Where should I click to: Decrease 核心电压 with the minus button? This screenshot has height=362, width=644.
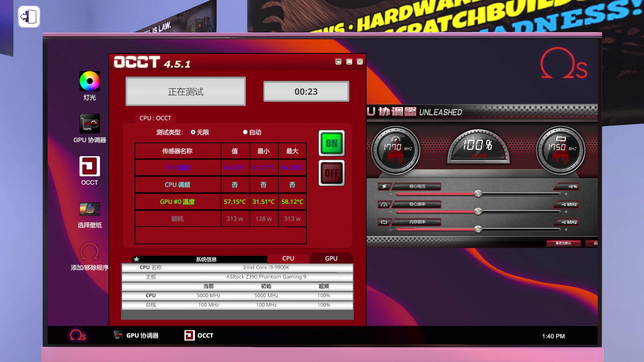click(x=391, y=194)
